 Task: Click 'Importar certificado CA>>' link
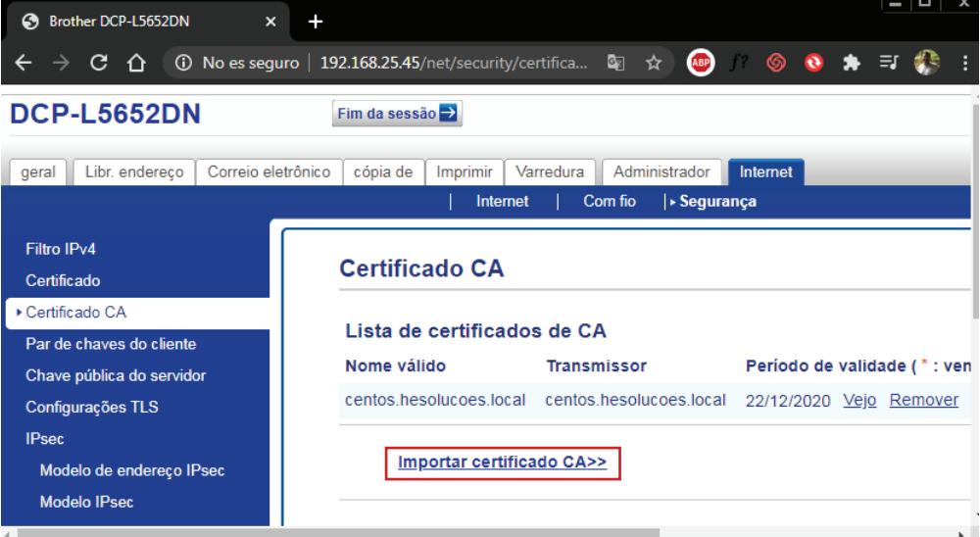coord(502,464)
